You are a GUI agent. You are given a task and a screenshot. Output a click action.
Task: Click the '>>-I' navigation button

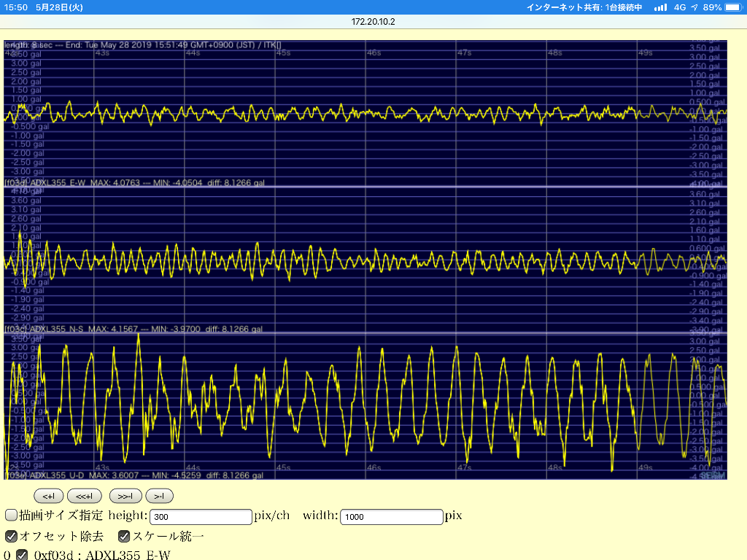(x=125, y=496)
